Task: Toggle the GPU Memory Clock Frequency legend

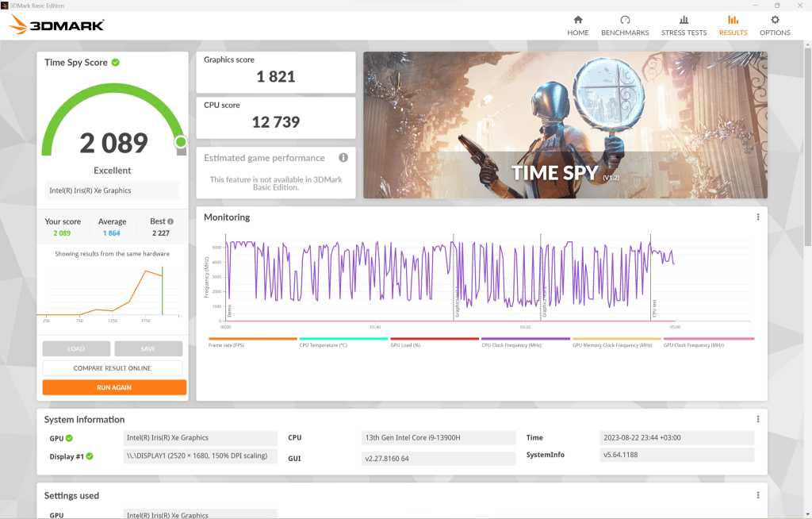Action: pyautogui.click(x=617, y=342)
